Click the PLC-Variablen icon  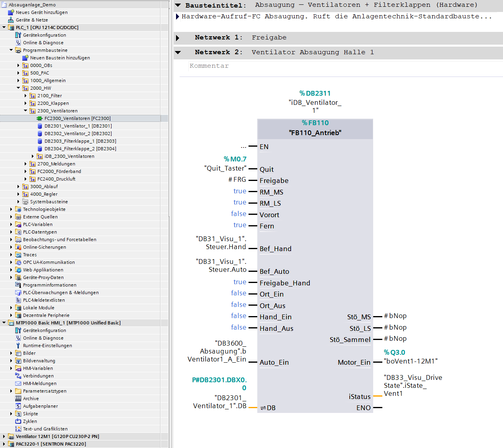[18, 224]
